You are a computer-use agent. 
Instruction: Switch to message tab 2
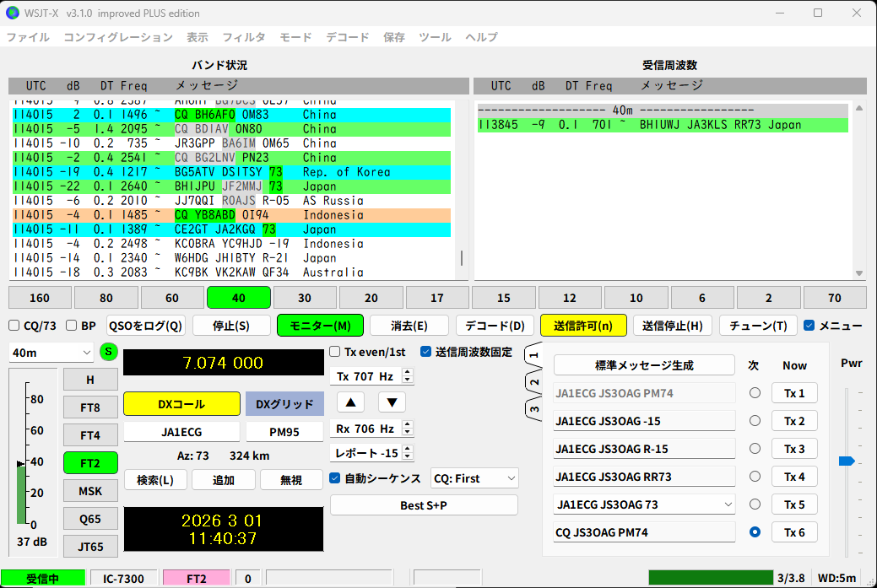(x=533, y=382)
